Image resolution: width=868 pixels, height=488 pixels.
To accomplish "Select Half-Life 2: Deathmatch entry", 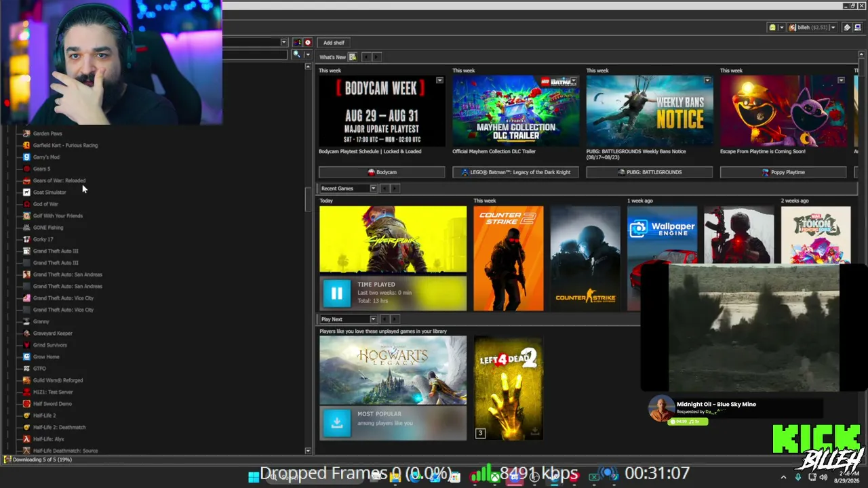I will pyautogui.click(x=60, y=427).
